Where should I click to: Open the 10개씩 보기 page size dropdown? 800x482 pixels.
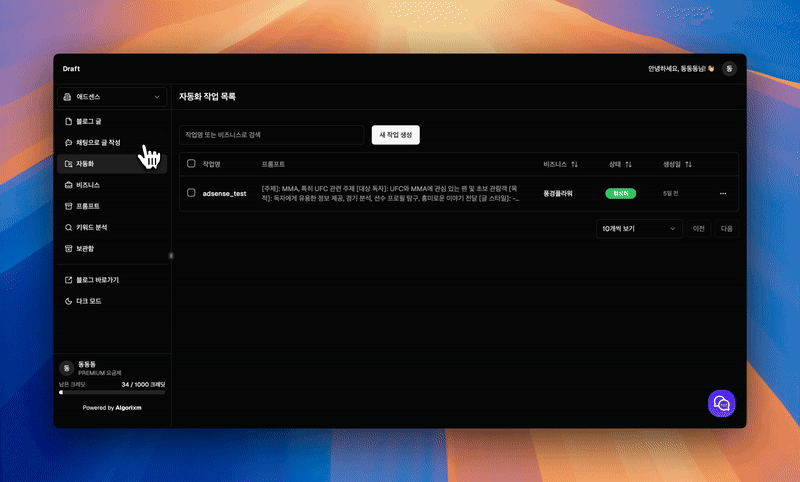tap(639, 229)
